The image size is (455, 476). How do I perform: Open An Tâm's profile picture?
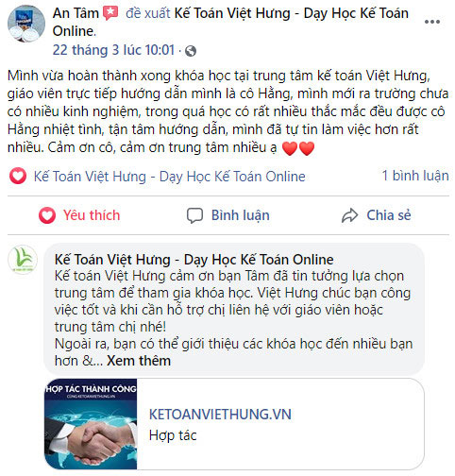click(26, 24)
